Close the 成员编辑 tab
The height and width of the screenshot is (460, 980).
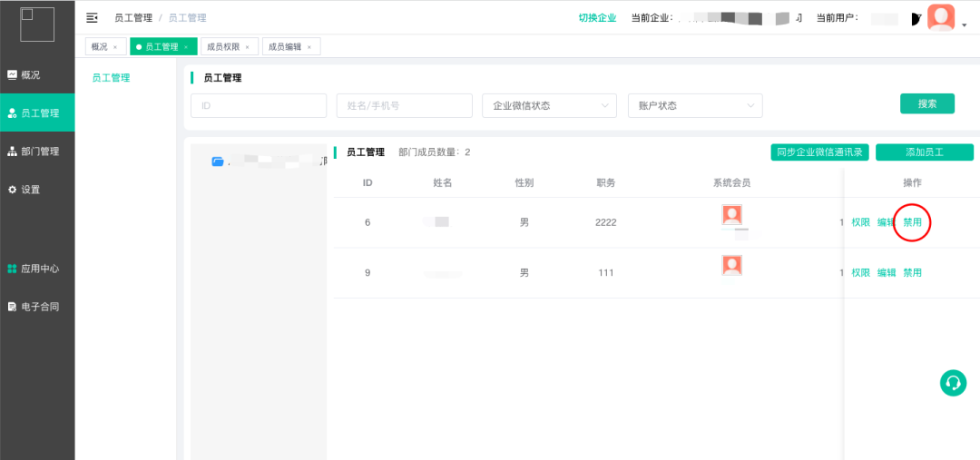click(309, 47)
